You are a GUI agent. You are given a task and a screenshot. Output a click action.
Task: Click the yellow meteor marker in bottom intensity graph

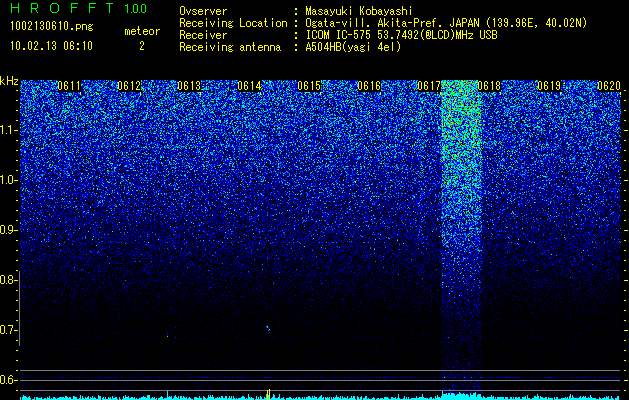click(268, 394)
